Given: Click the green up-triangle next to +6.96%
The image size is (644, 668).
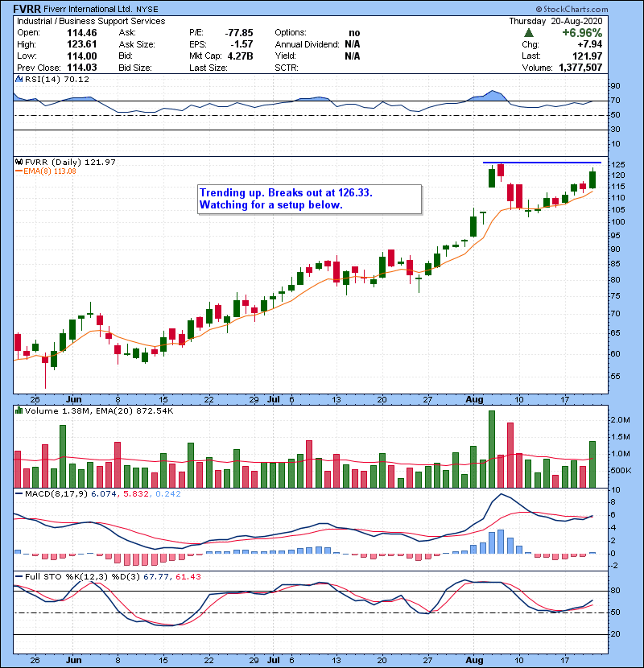Looking at the screenshot, I should click(x=529, y=33).
